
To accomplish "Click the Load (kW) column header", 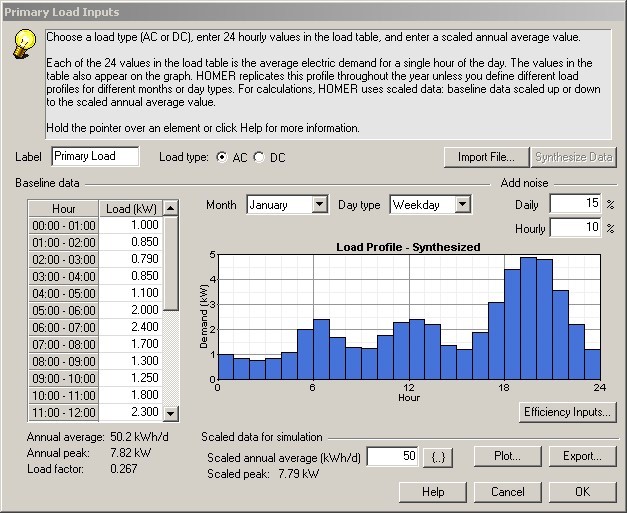I will coord(131,208).
